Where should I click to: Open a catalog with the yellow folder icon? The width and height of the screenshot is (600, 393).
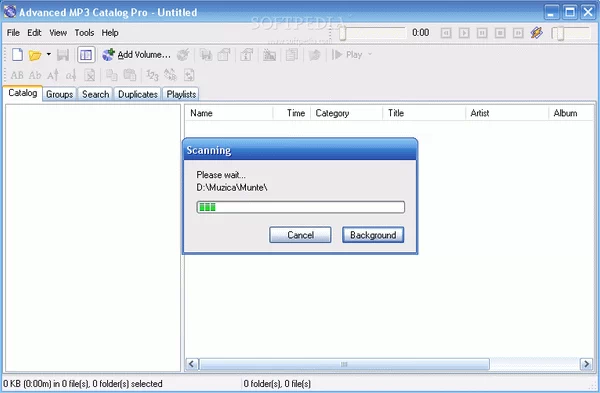point(35,55)
